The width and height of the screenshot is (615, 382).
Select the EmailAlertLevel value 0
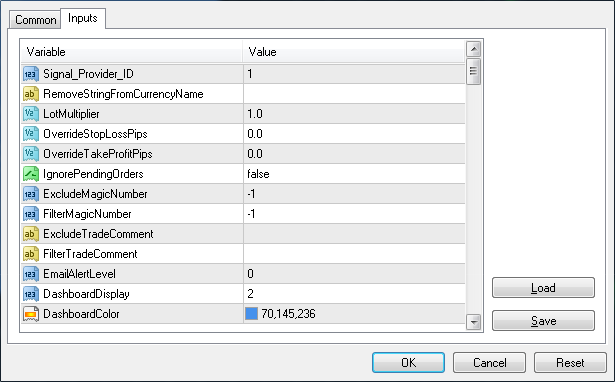(x=354, y=274)
